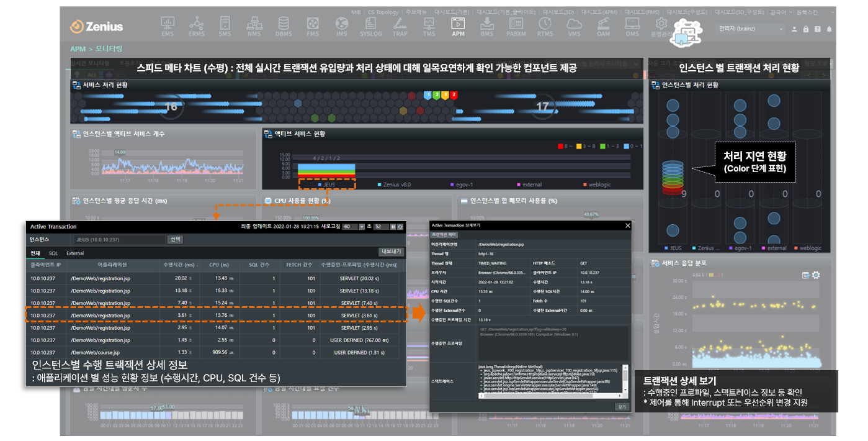Click the 수행중인 프로파일 text area

point(552,342)
